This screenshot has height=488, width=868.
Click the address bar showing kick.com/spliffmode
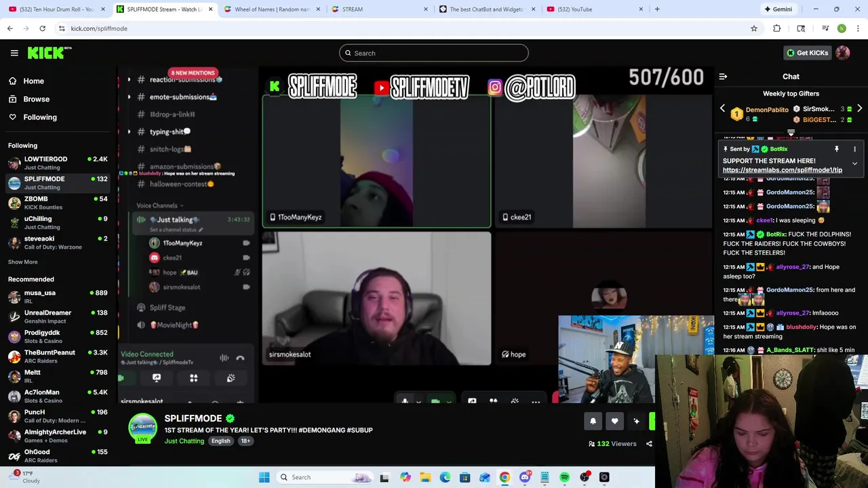pos(400,28)
